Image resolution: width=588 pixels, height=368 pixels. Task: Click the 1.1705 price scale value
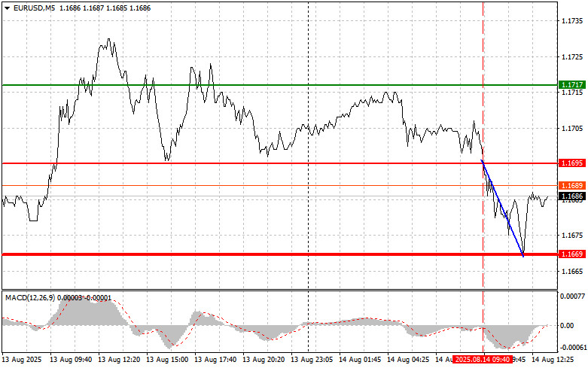pyautogui.click(x=572, y=128)
